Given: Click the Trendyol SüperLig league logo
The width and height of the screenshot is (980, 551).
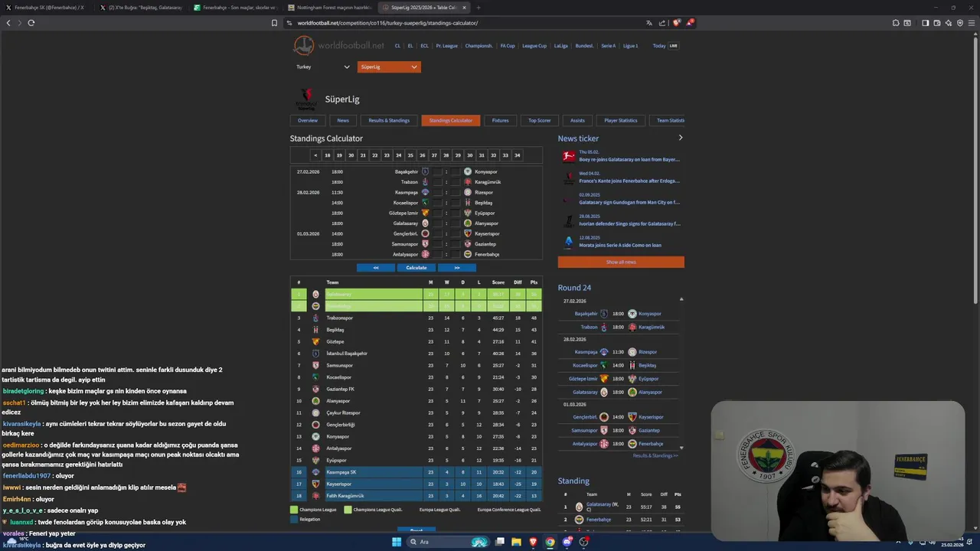Looking at the screenshot, I should [x=306, y=99].
